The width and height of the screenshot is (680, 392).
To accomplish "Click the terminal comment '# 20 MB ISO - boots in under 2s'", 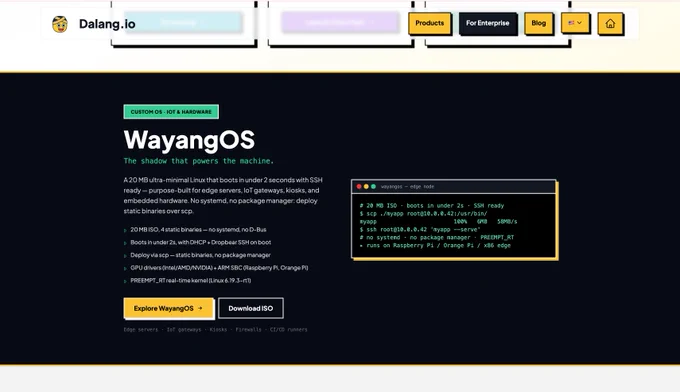I will (432, 206).
